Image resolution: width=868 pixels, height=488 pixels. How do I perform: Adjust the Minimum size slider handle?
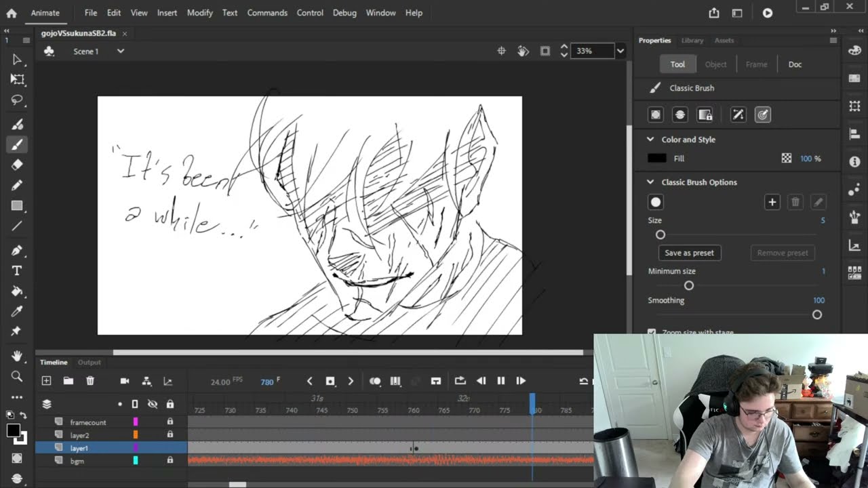pyautogui.click(x=689, y=285)
